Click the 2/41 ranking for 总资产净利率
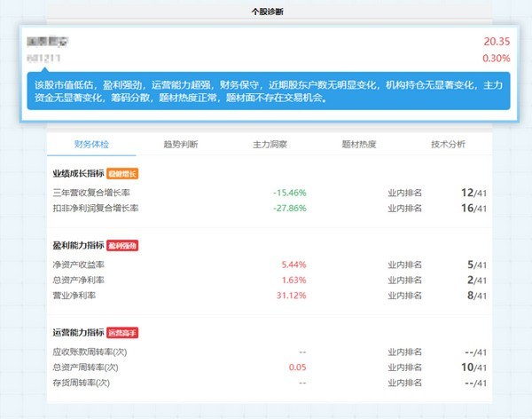Image resolution: width=532 pixels, height=419 pixels. (474, 280)
